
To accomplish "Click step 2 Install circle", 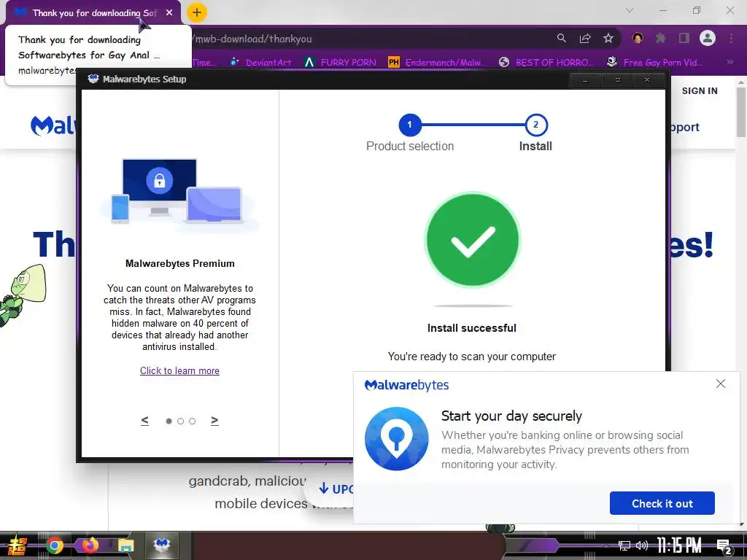I will tap(536, 125).
